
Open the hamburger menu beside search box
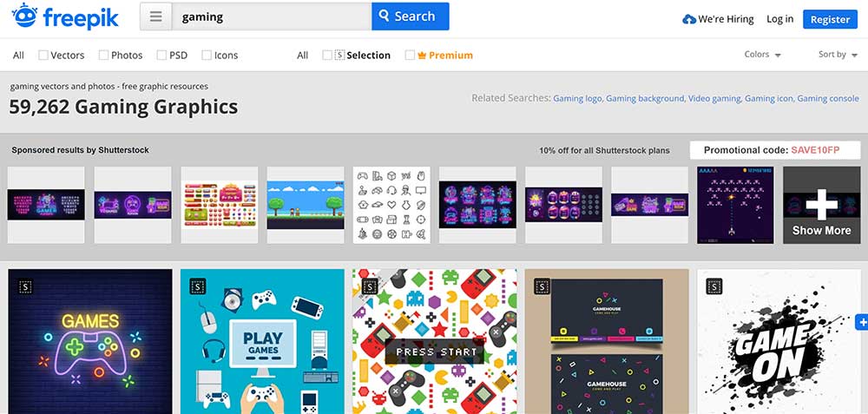[x=156, y=16]
